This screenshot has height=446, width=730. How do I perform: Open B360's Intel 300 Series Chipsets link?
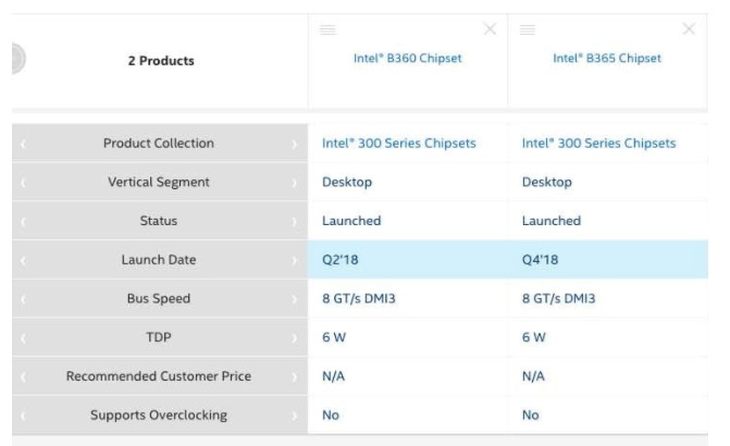click(399, 143)
